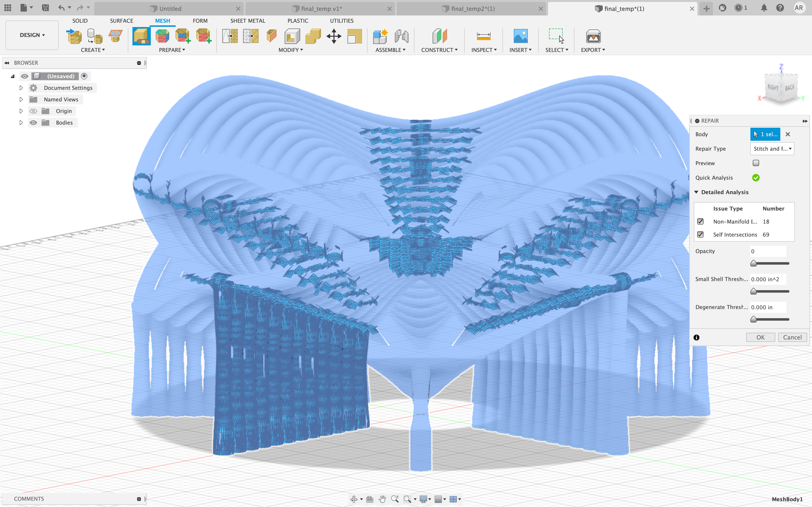Viewport: 812px width, 507px height.
Task: Cancel the Repair dialog
Action: [792, 337]
